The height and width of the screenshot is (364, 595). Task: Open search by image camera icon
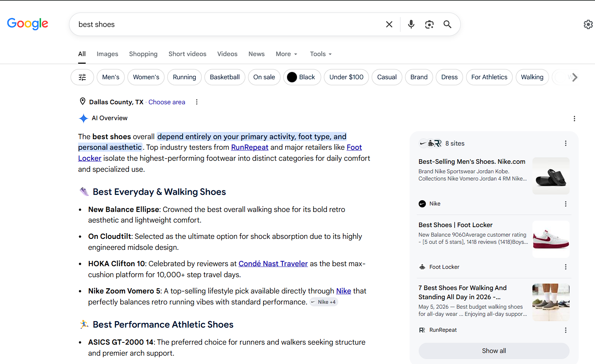click(x=429, y=24)
